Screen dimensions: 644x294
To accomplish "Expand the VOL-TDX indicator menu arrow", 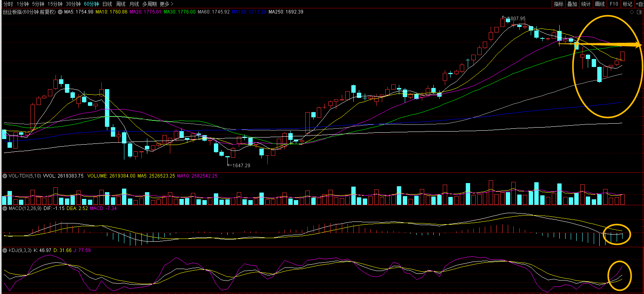I will point(5,176).
